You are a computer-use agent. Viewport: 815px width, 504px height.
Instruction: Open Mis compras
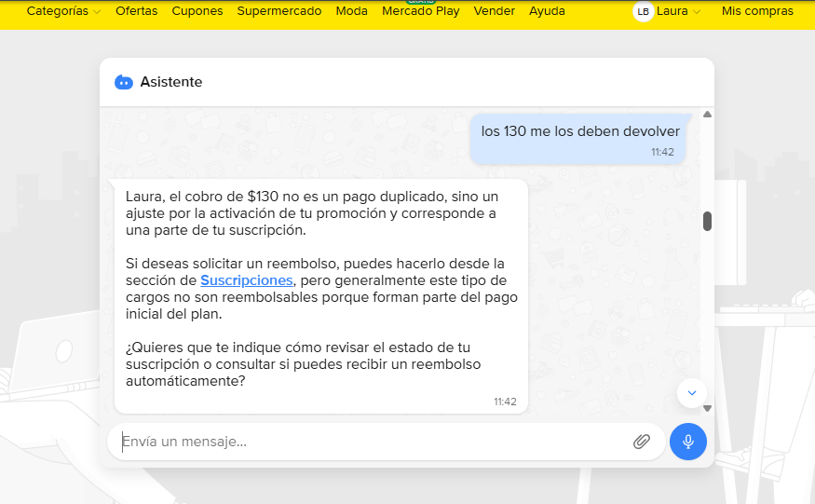coord(757,11)
